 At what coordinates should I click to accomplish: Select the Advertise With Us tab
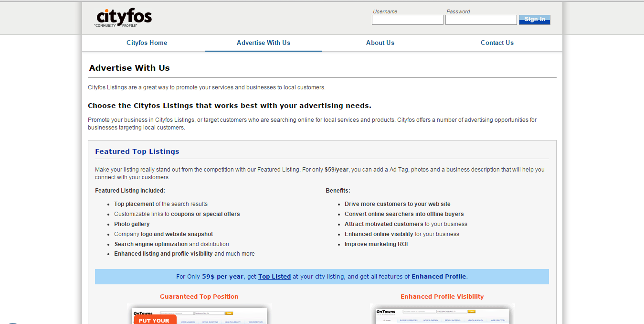264,43
